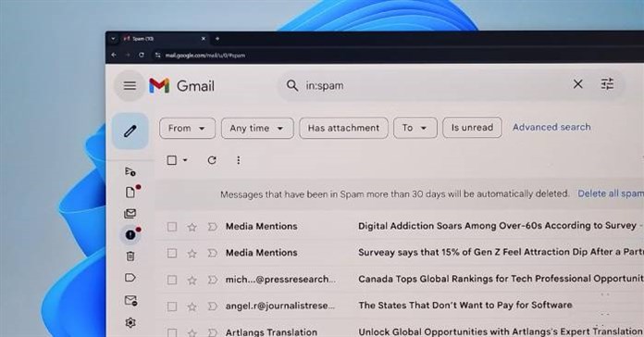
Task: Open Manage labels gear icon in sidebar
Action: click(130, 322)
